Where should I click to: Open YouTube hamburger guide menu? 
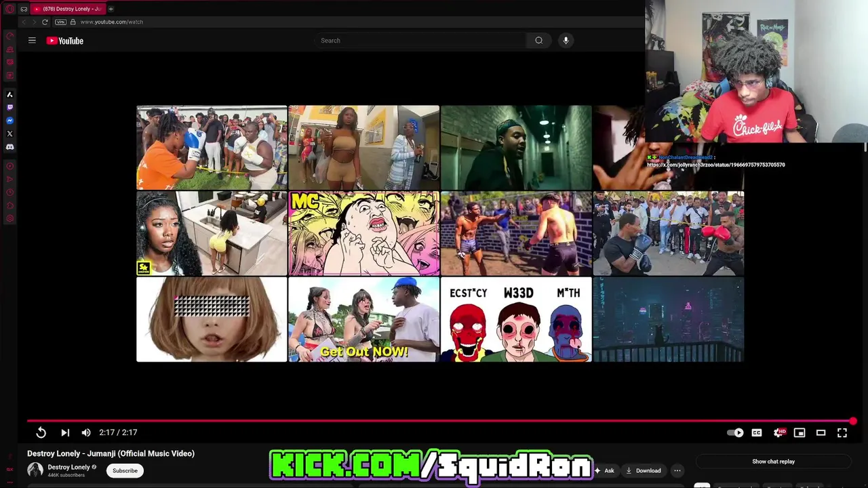pyautogui.click(x=32, y=41)
